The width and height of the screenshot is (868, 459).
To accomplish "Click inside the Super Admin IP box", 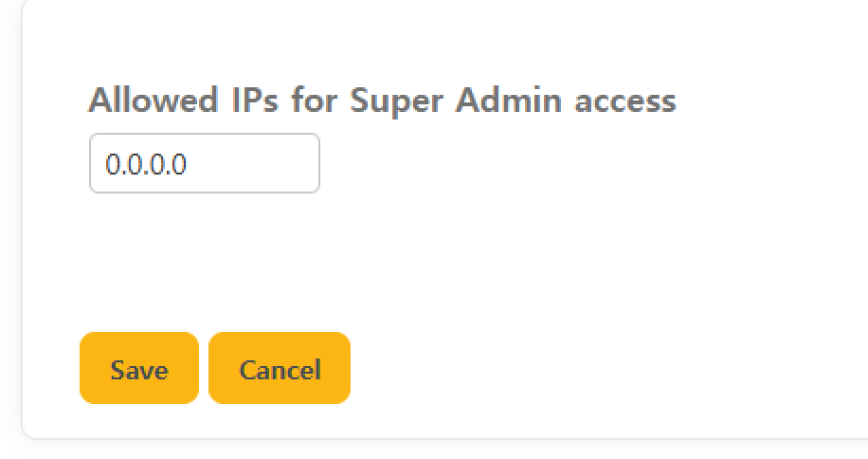I will [x=205, y=164].
